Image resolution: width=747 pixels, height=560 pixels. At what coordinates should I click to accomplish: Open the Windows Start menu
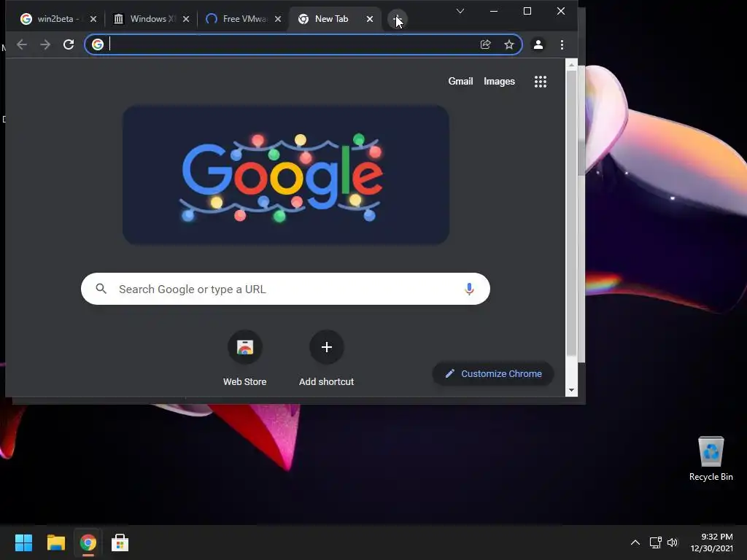tap(23, 542)
